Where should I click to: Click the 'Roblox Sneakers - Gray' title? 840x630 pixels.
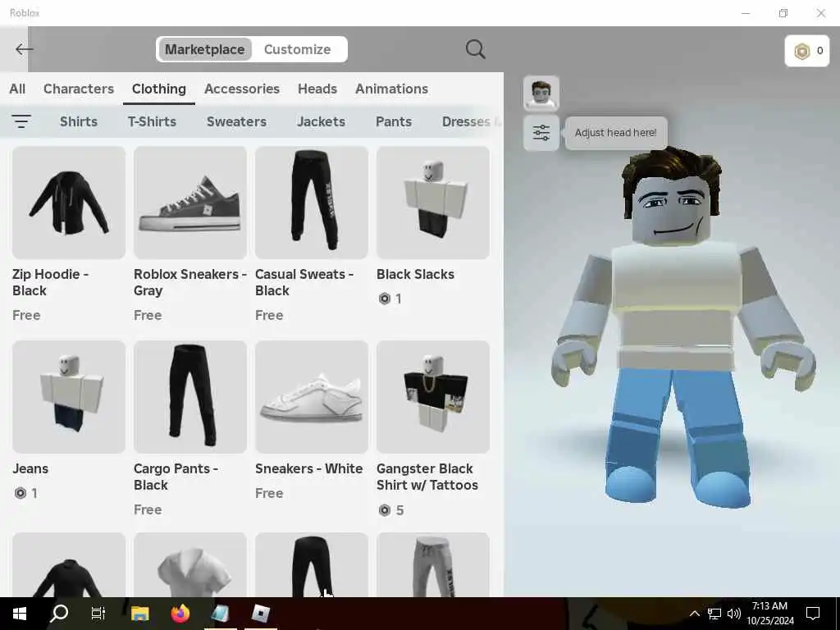(x=190, y=282)
